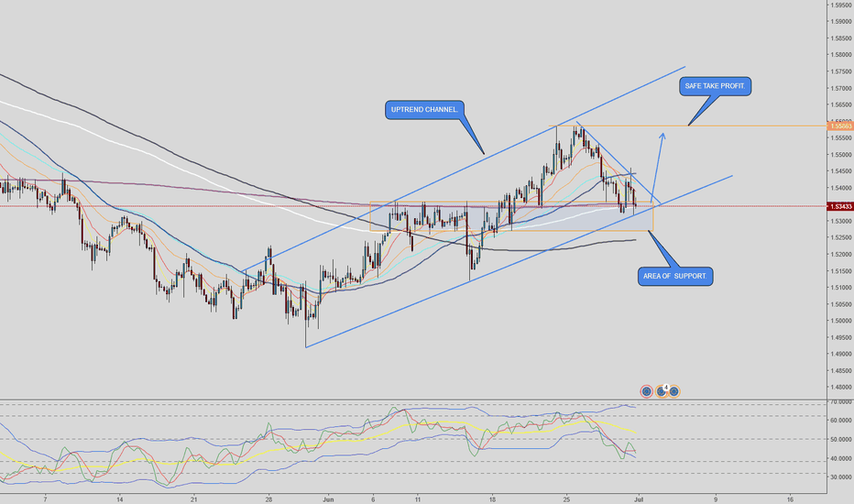
Task: Click the 1.55000 price axis value
Action: (x=841, y=155)
